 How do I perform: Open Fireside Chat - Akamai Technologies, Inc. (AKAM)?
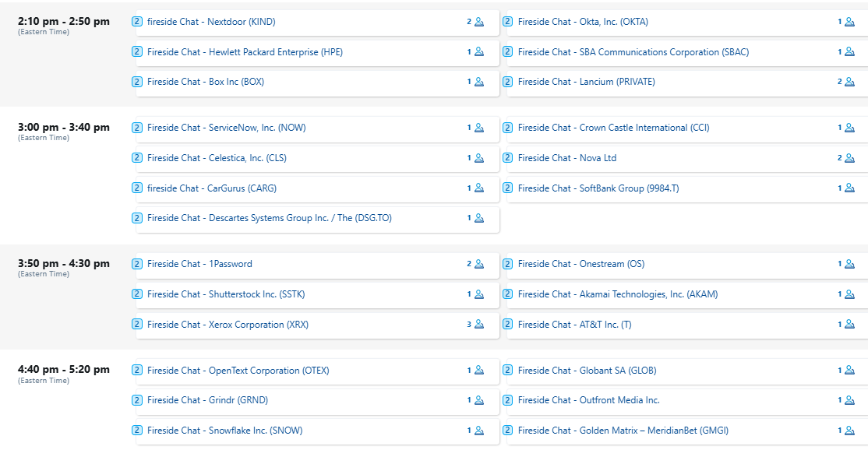(618, 294)
